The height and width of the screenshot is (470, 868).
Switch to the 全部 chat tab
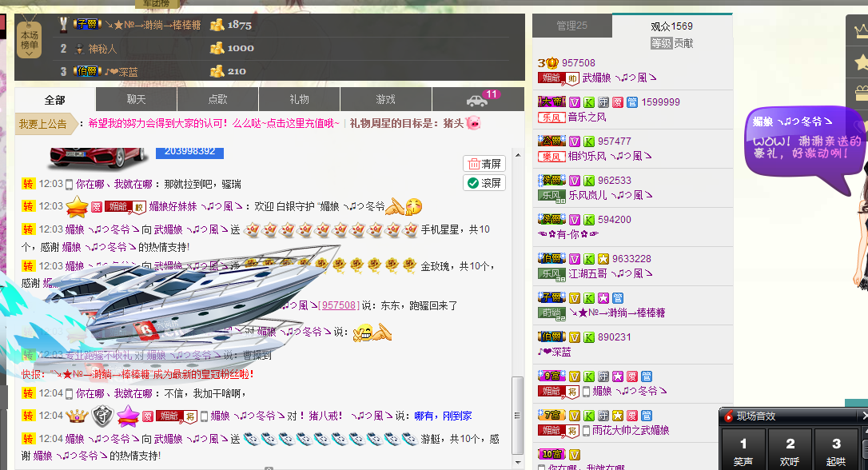55,100
